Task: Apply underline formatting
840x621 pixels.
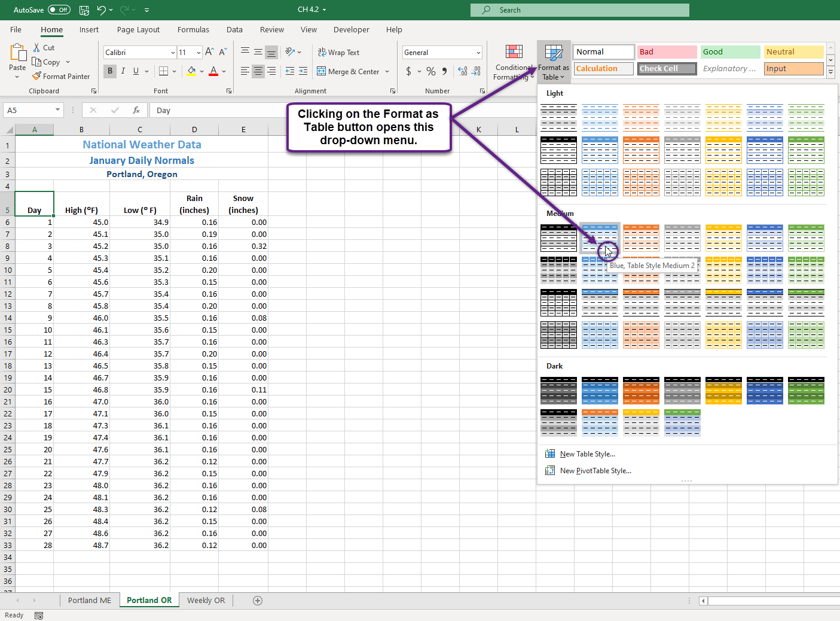Action: (136, 71)
